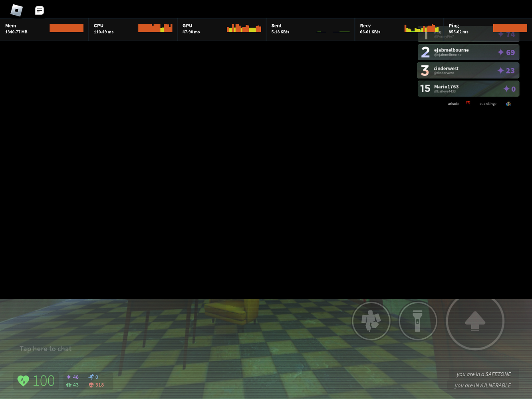Image resolution: width=532 pixels, height=399 pixels.
Task: Tap the 110.49 ms CPU value
Action: coord(103,32)
